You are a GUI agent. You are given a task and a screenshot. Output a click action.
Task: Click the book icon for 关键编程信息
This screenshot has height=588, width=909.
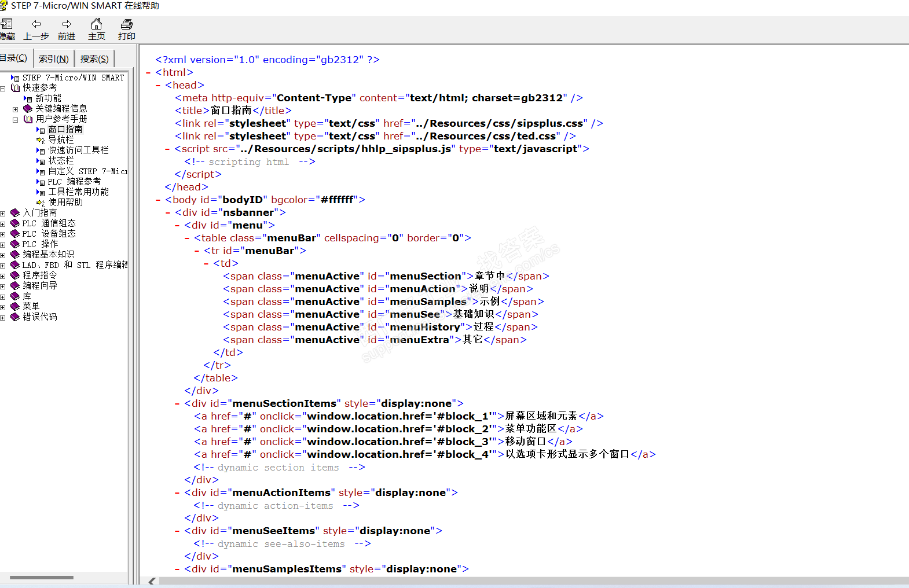(28, 109)
